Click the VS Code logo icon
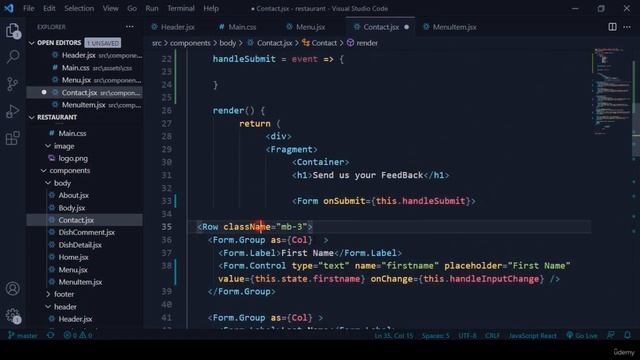Screen dimensions: 640x360 (9, 8)
